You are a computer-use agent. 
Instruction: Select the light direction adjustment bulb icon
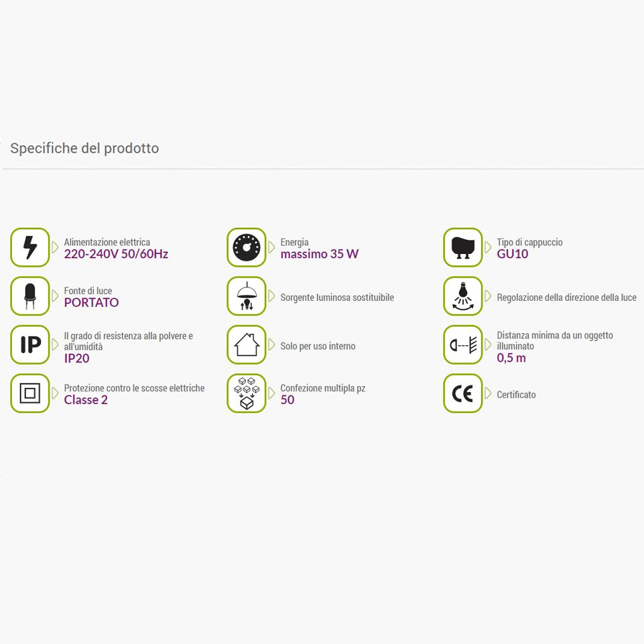pos(463,296)
